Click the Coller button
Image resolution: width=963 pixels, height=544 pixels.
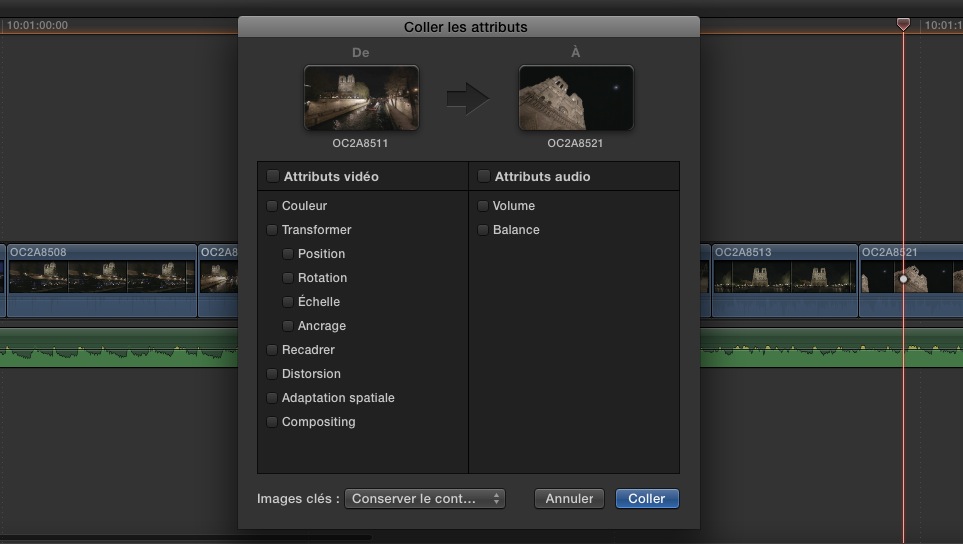[x=647, y=499]
